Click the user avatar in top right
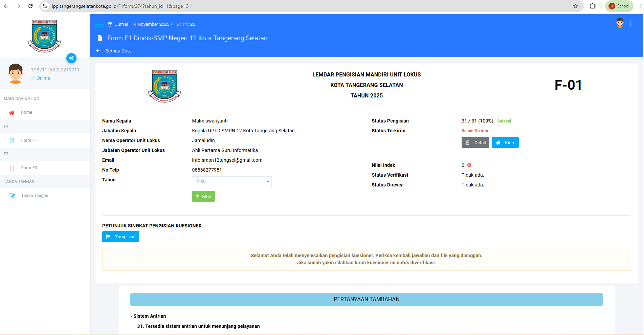Screen dimensions: 644x335 click(x=620, y=23)
